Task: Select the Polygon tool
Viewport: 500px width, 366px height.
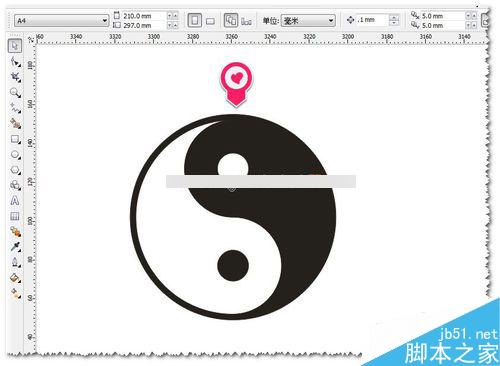Action: click(15, 170)
